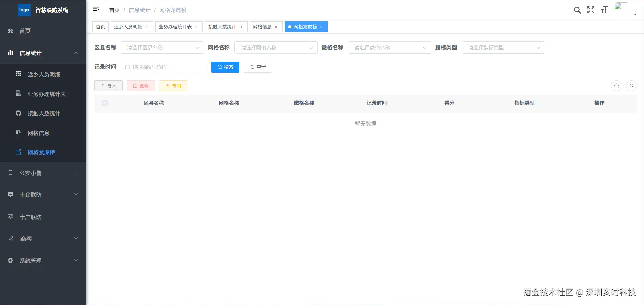Open the 微格名称 dropdown
The image size is (644, 305).
390,48
